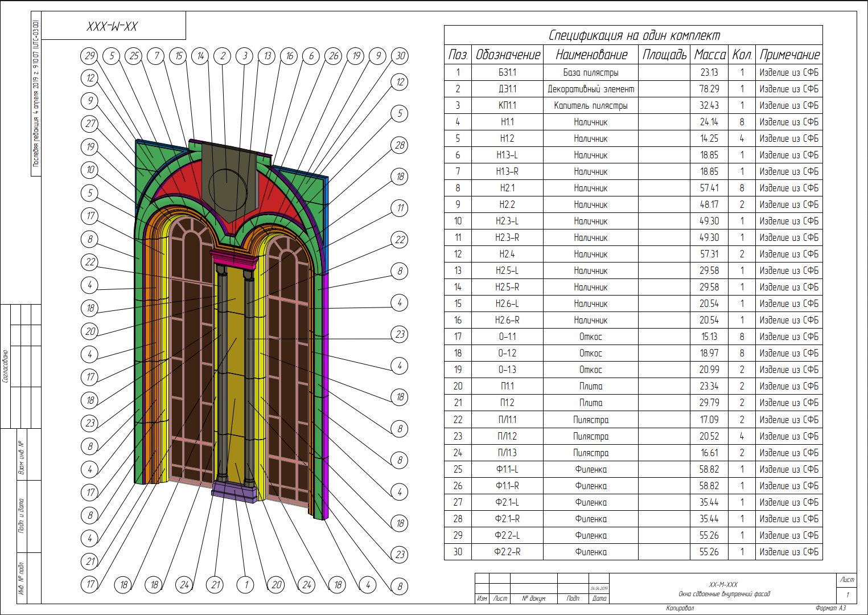Select the title block text "Окна сдвоенные внутренний фасад"

click(x=724, y=594)
